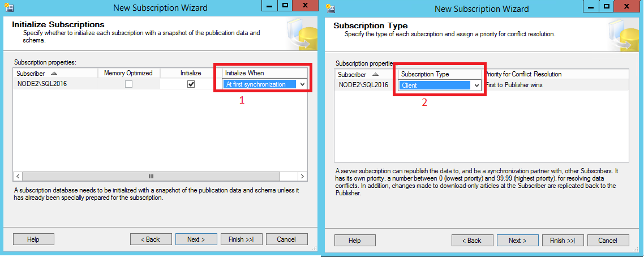Expand the Client subscription type dropdown
This screenshot has height=257, width=644.
click(476, 85)
